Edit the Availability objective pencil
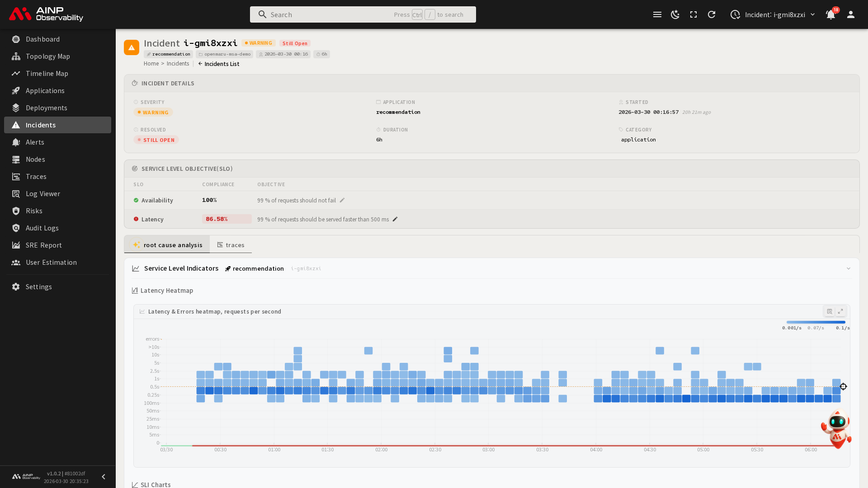The image size is (868, 488). (342, 200)
